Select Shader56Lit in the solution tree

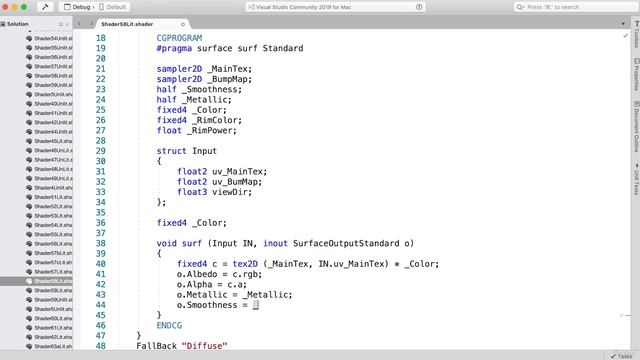point(53,244)
